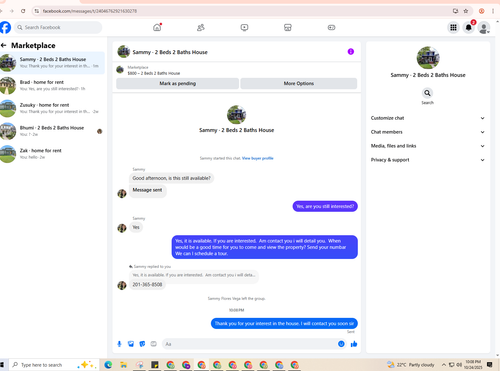Expand Customize chat section
The height and width of the screenshot is (371, 500).
428,118
